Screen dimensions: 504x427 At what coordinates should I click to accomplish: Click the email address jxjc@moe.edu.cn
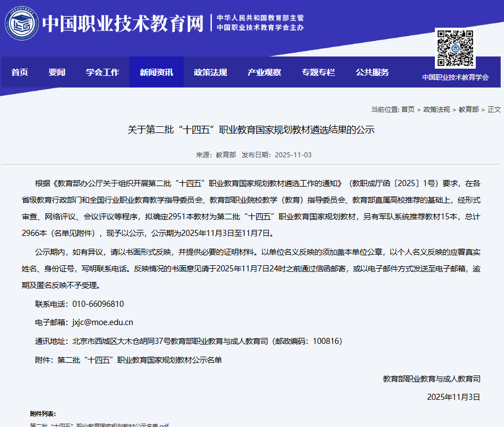coord(102,322)
